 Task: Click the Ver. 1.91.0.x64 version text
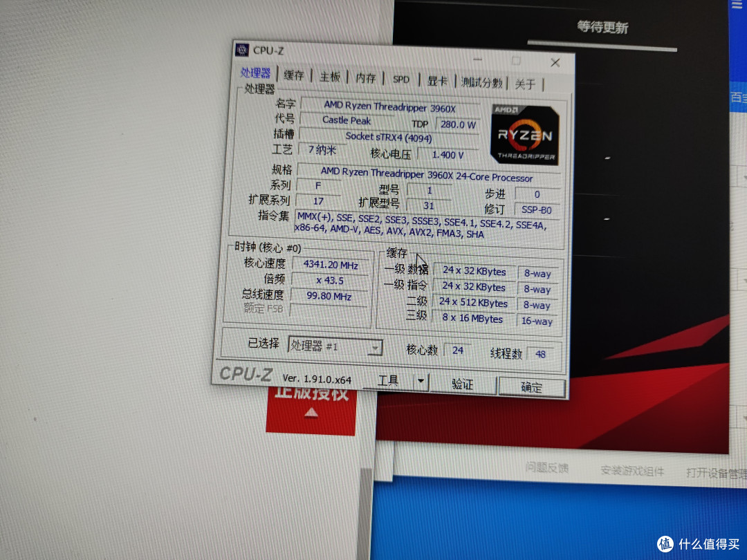[x=317, y=379]
